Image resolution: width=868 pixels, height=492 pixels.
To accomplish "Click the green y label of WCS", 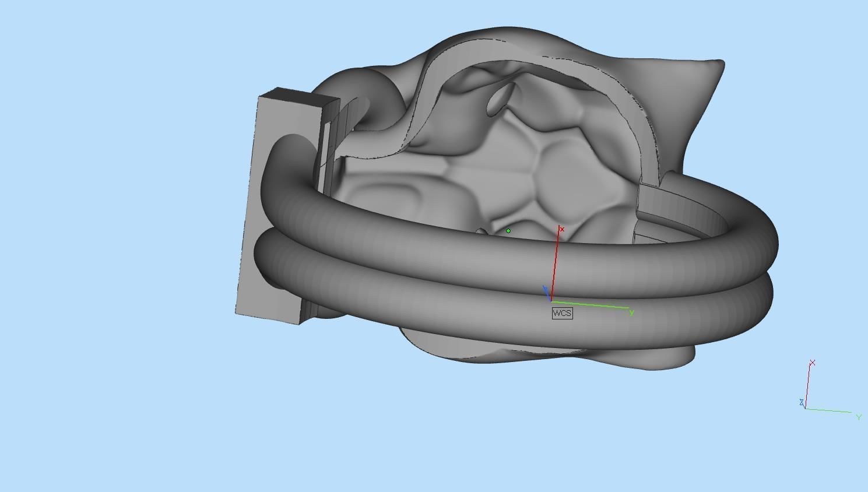I will 632,312.
